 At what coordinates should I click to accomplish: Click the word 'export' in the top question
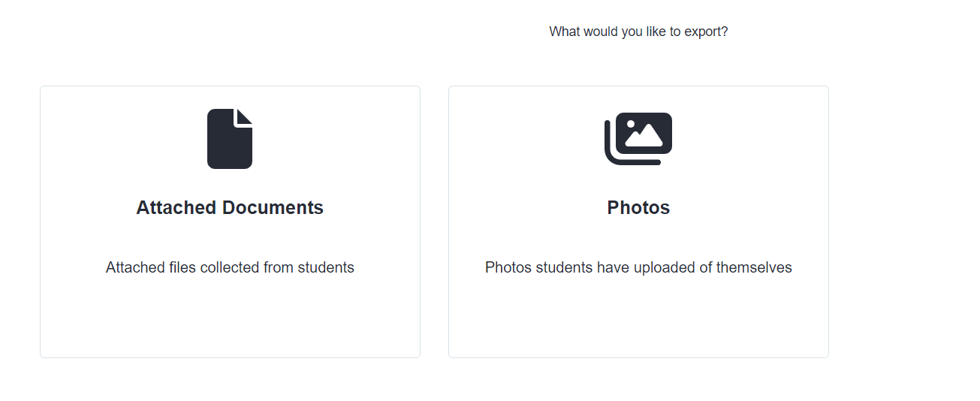click(x=707, y=32)
